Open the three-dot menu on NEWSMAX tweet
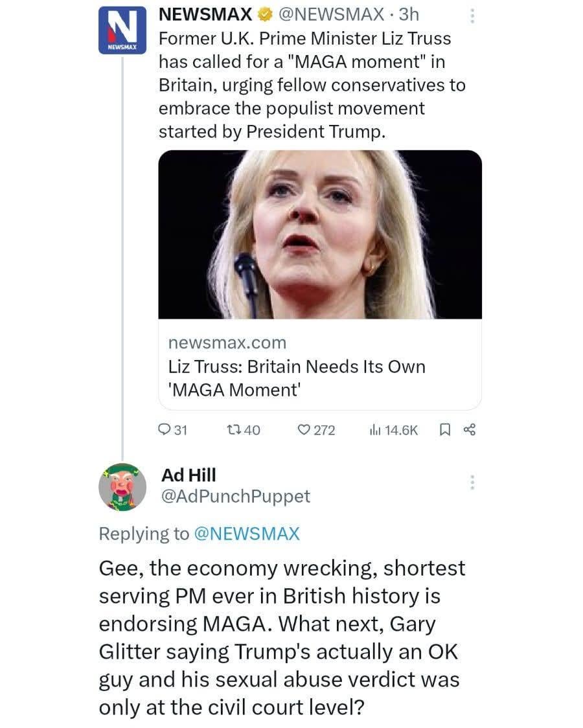The image size is (583, 728). (472, 16)
